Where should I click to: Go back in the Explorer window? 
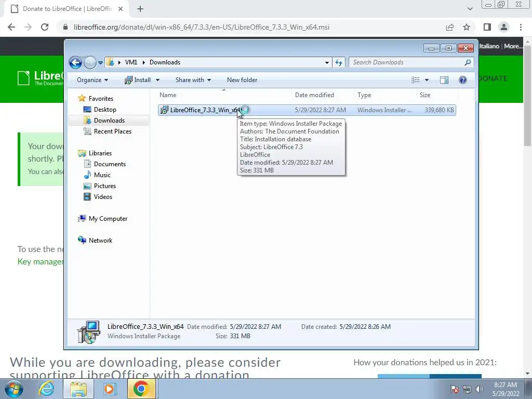75,62
